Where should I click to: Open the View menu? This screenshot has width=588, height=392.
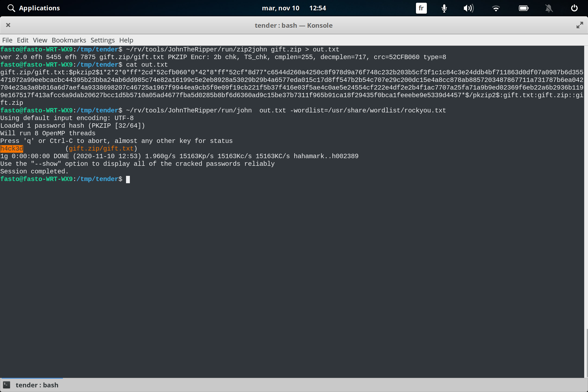40,40
